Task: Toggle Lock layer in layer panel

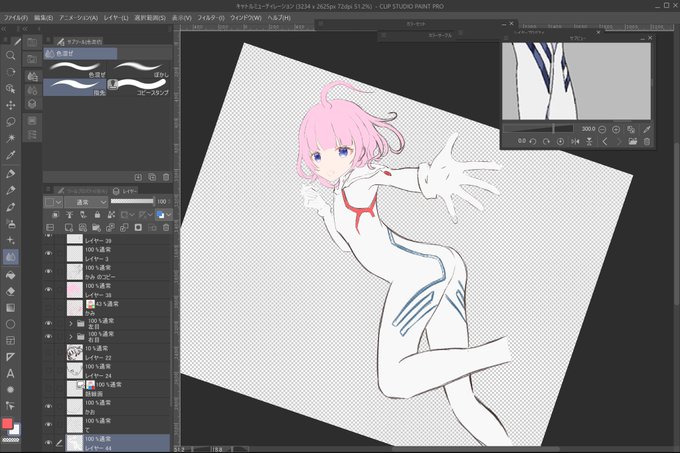Action: click(97, 215)
